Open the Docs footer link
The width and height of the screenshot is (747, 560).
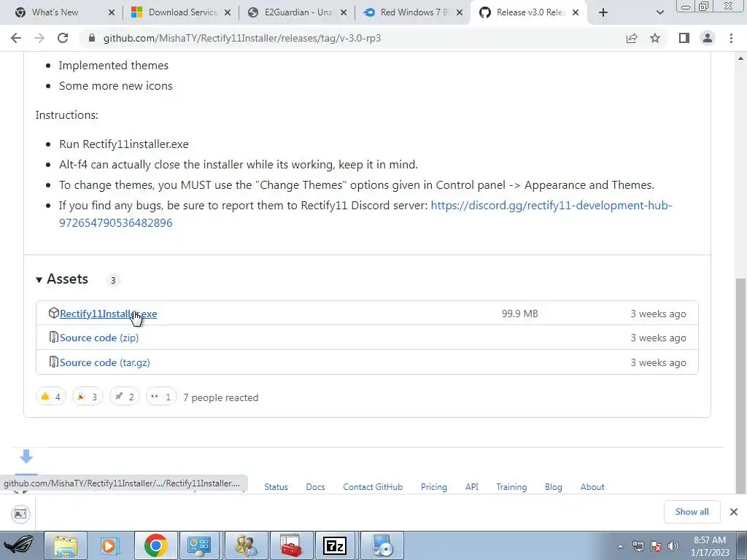315,486
